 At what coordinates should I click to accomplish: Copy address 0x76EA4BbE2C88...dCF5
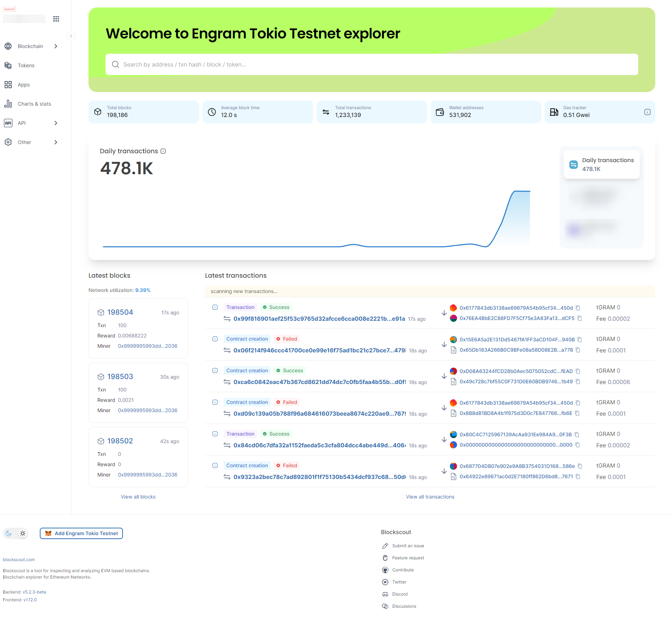580,318
